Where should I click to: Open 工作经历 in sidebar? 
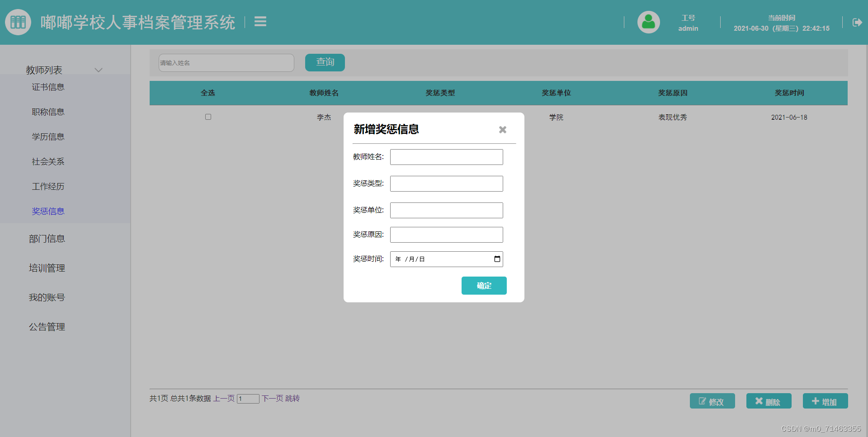(x=48, y=187)
